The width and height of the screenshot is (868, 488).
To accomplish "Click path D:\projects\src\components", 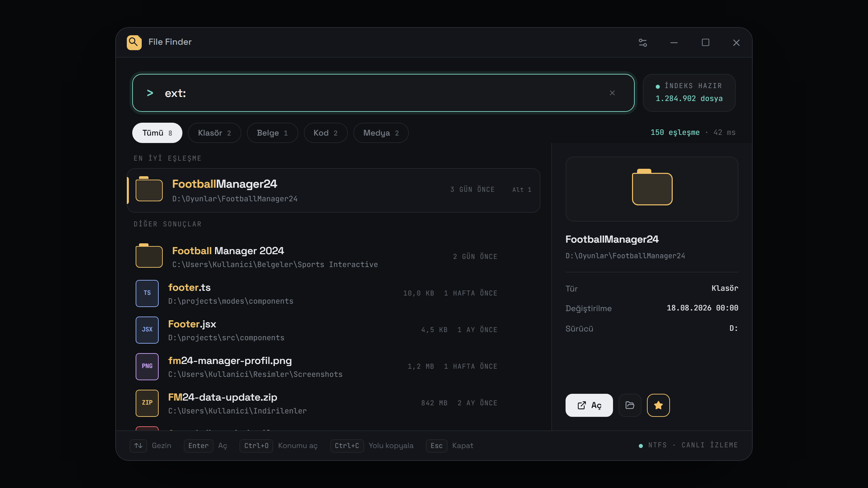I will pos(226,338).
